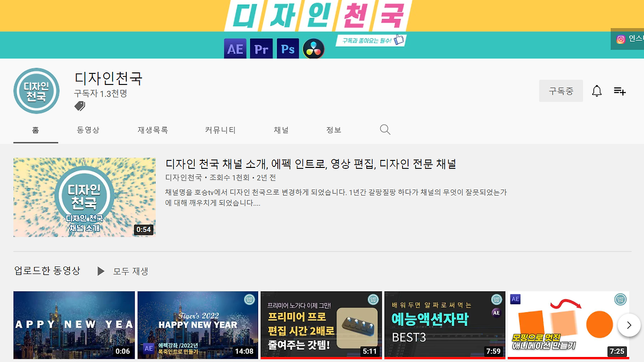Click the tag icon under subscriber count
Screen dimensions: 644x362
(79, 106)
